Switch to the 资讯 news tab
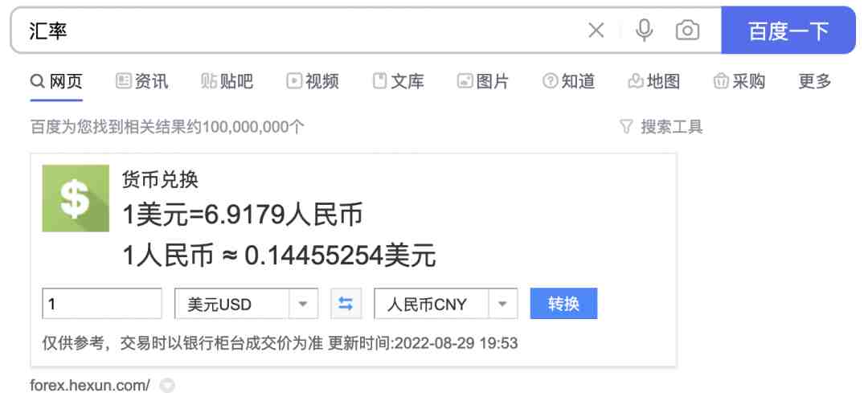 pyautogui.click(x=142, y=81)
